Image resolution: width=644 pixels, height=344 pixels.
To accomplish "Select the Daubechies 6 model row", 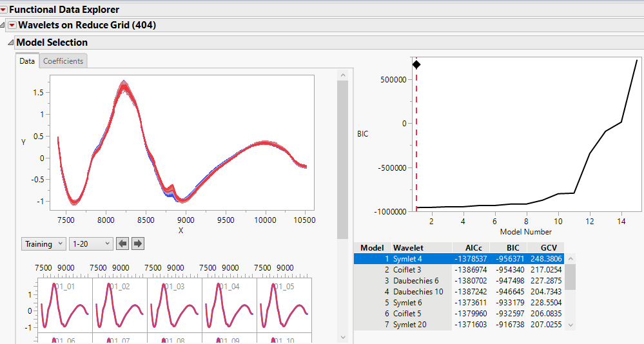I will click(x=458, y=281).
